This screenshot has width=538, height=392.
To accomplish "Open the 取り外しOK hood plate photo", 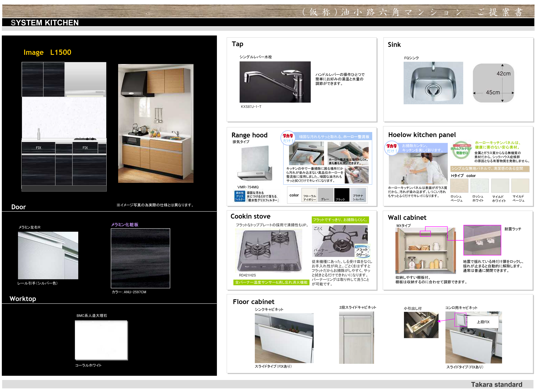I will click(348, 154).
